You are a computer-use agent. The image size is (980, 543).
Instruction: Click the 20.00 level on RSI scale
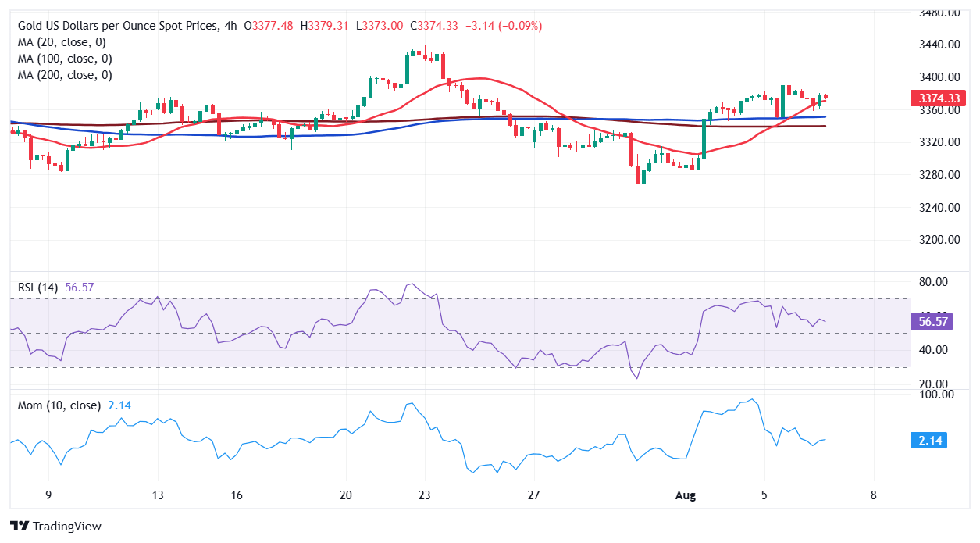coord(935,384)
